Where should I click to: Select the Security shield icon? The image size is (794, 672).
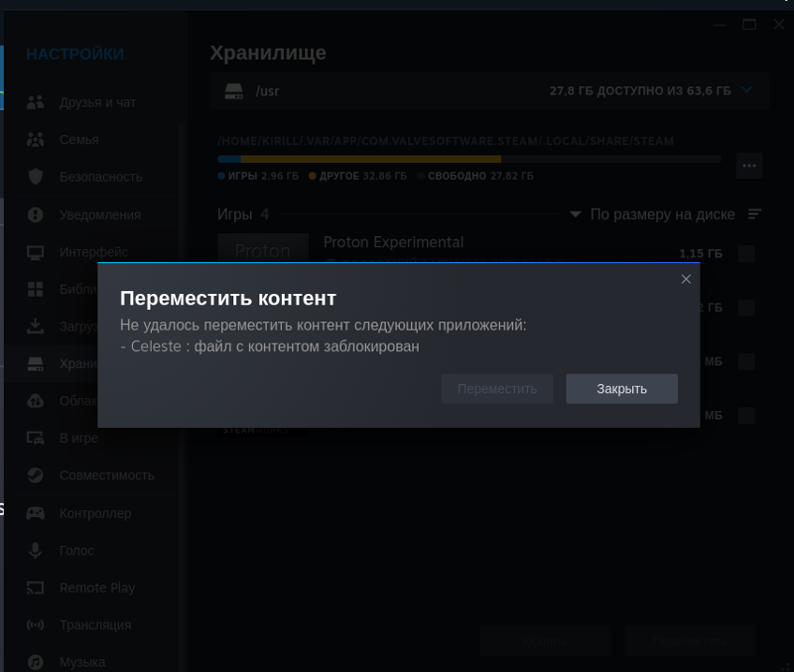[x=36, y=177]
